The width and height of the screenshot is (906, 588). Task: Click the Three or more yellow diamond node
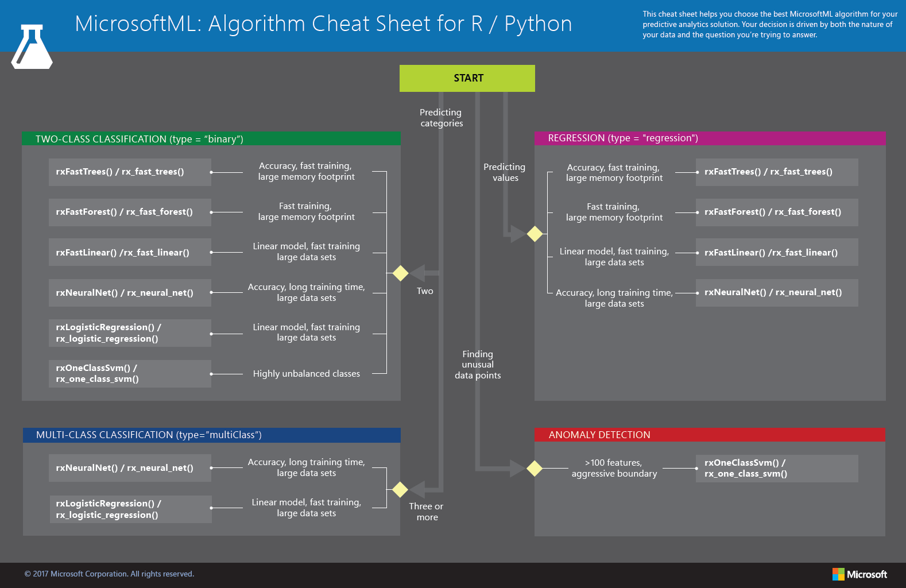pyautogui.click(x=400, y=490)
